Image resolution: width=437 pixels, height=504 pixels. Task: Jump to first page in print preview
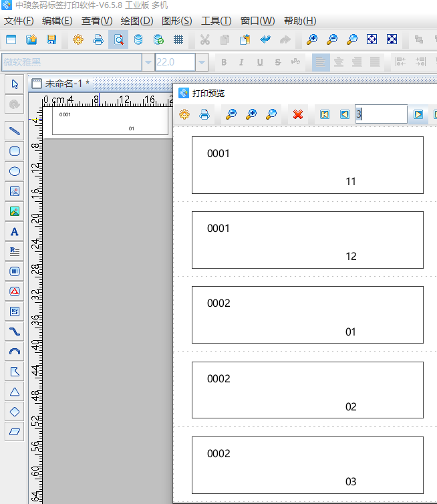tap(325, 114)
